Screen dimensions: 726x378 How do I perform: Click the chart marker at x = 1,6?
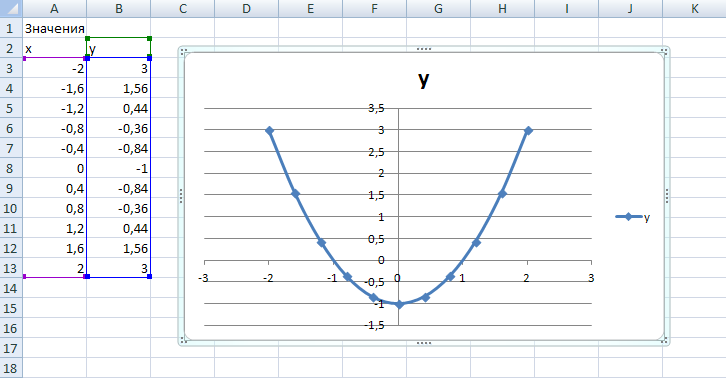tap(502, 193)
